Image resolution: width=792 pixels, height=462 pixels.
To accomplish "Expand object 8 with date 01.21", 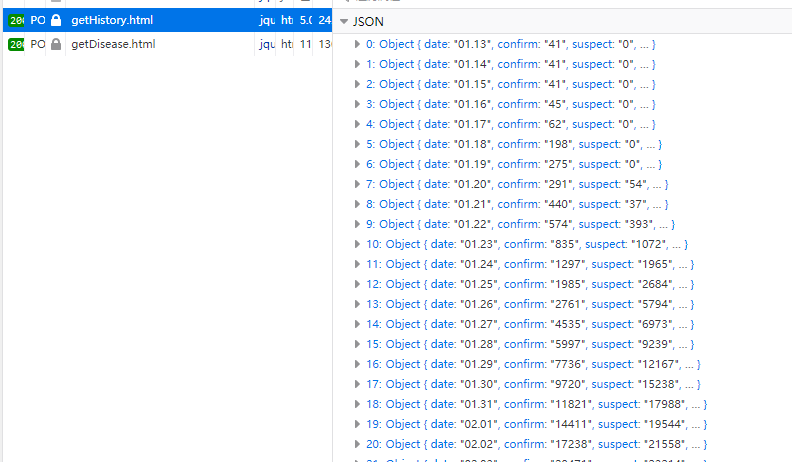I will [x=357, y=204].
